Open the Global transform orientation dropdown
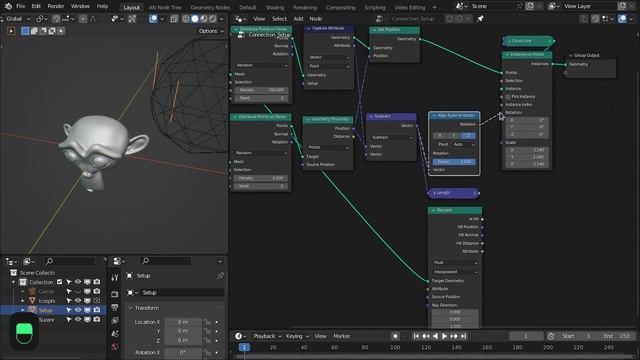This screenshot has height=360, width=640. tap(18, 19)
